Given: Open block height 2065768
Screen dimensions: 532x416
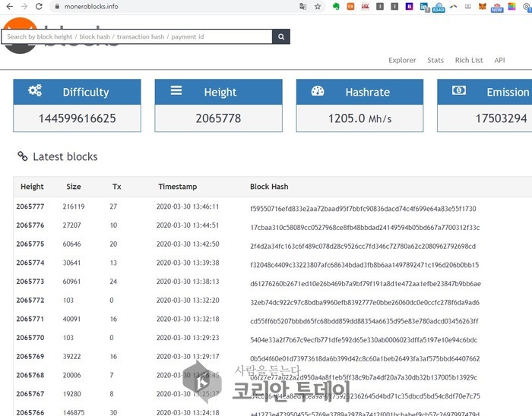Looking at the screenshot, I should tap(30, 375).
